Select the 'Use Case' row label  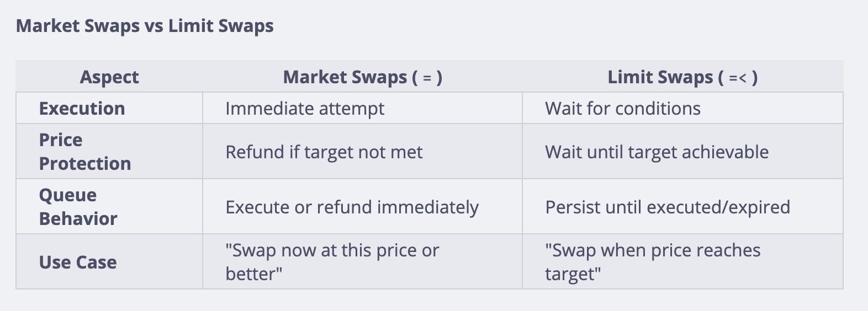click(x=78, y=262)
